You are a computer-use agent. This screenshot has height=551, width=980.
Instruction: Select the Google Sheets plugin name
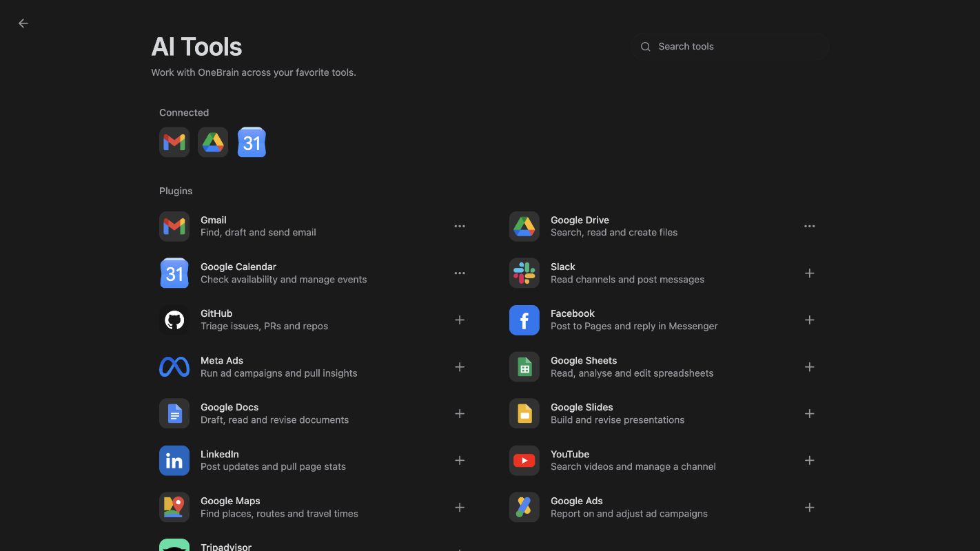click(x=584, y=360)
